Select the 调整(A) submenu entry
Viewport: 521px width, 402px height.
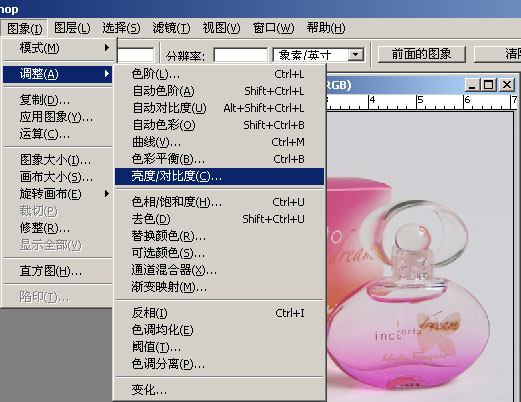coord(58,74)
